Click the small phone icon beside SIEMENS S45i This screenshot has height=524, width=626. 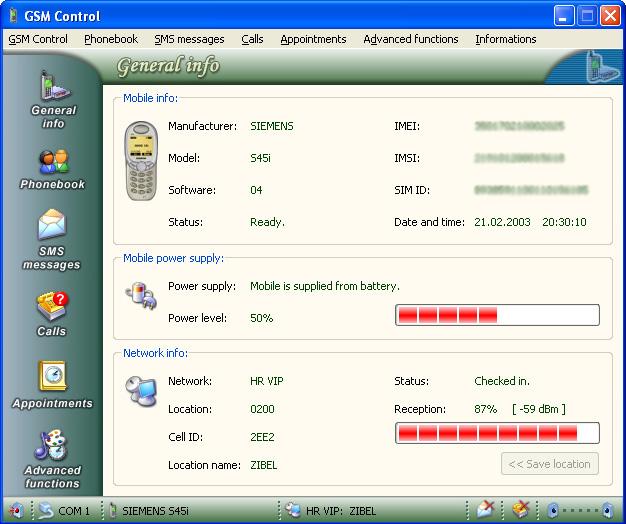pyautogui.click(x=113, y=511)
